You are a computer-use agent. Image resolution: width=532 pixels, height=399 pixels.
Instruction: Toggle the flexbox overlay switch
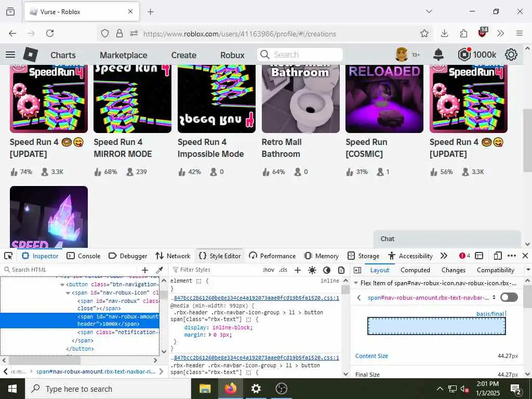[x=509, y=297]
